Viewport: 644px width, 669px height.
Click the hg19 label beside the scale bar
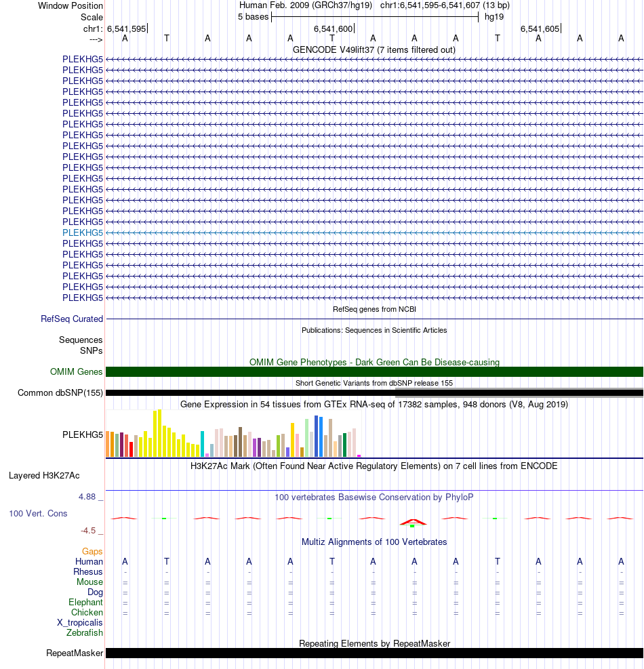pos(494,17)
